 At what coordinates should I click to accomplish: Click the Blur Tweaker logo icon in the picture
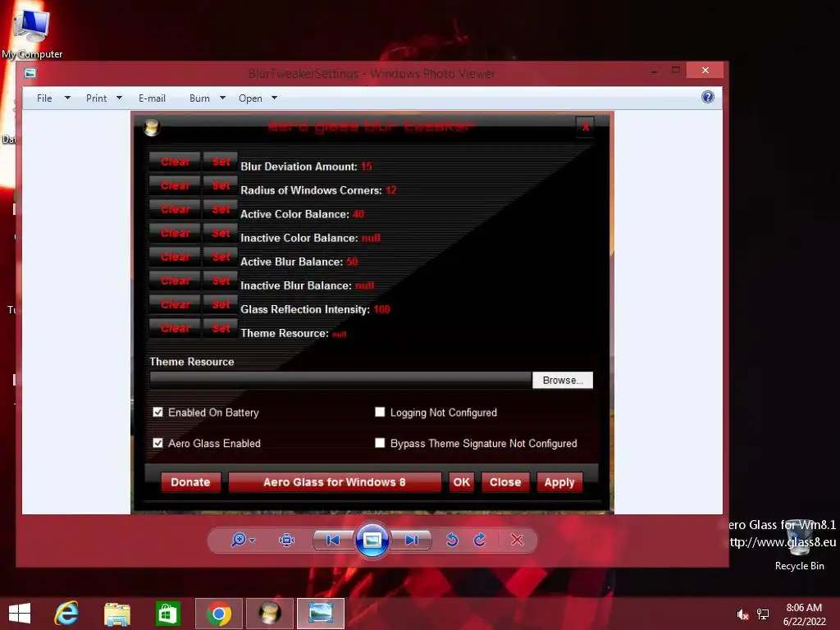pyautogui.click(x=152, y=127)
